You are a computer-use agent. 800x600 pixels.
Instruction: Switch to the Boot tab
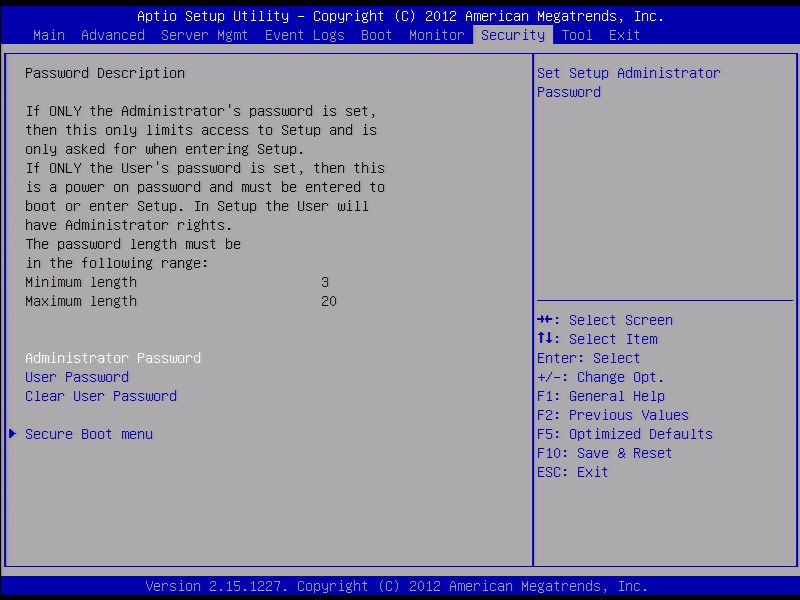[x=377, y=35]
